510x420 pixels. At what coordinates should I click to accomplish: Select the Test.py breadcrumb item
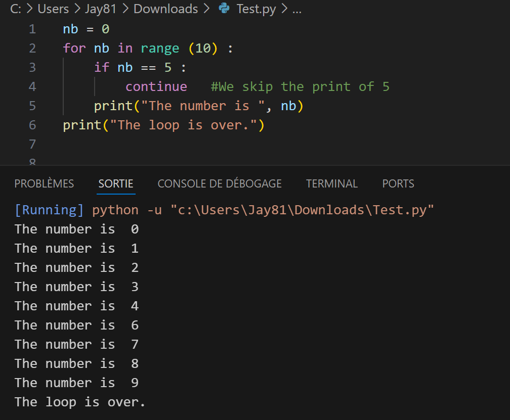257,9
